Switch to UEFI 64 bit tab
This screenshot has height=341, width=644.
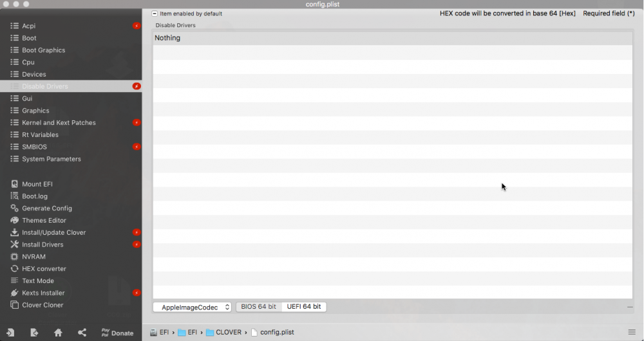click(x=304, y=306)
